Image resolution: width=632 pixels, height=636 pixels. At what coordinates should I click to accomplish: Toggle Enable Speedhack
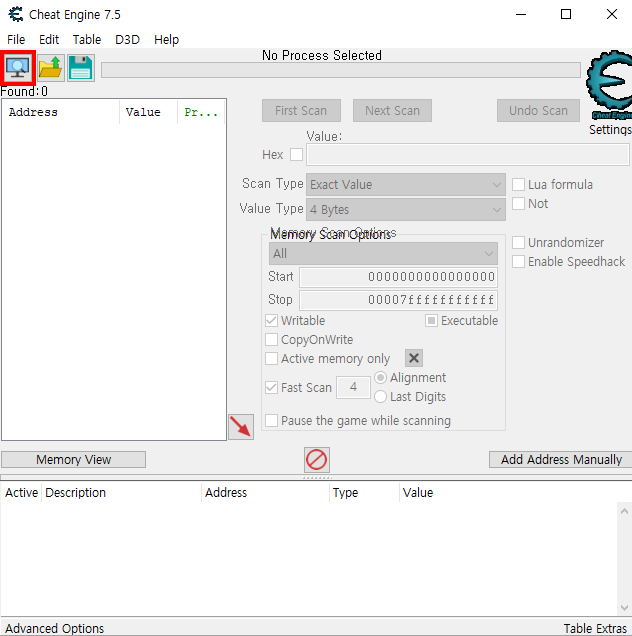click(518, 262)
